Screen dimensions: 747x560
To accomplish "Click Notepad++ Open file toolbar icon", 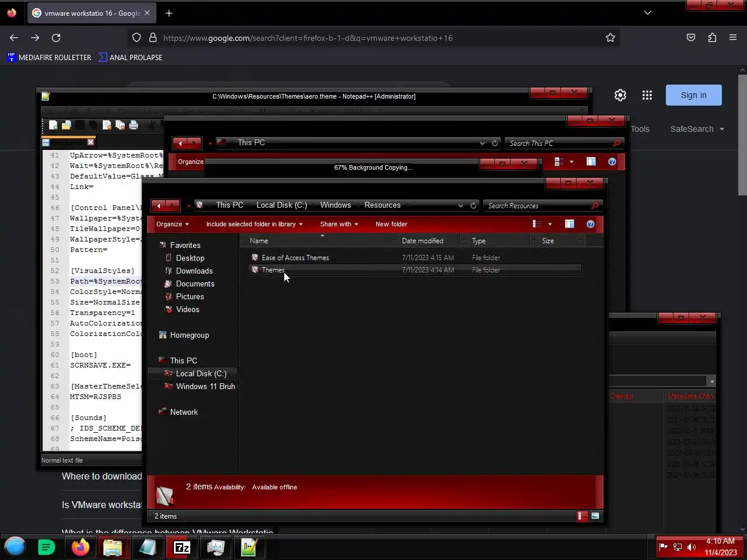I will pyautogui.click(x=67, y=125).
